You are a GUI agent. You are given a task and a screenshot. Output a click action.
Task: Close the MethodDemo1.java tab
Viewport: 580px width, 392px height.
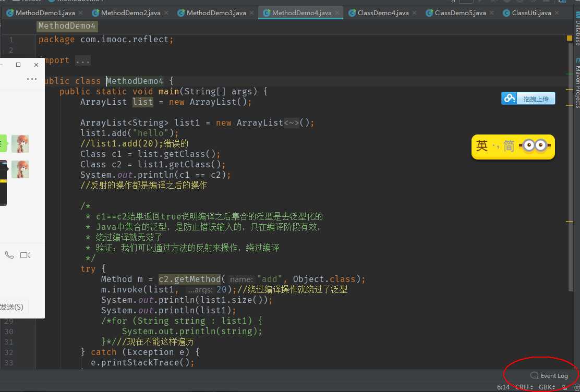[x=81, y=13]
